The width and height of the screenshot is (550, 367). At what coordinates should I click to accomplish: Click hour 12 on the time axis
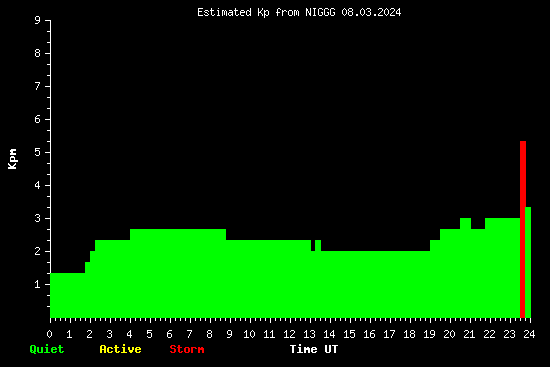(x=289, y=334)
